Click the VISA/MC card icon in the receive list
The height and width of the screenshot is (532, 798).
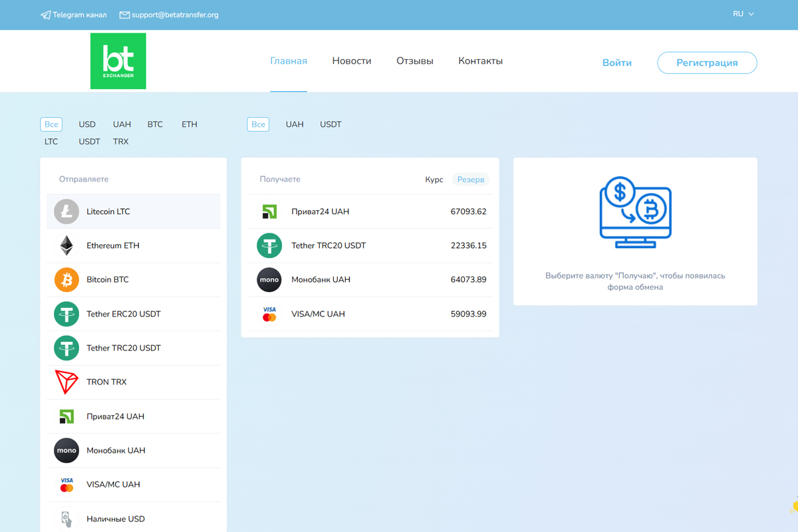pyautogui.click(x=269, y=314)
